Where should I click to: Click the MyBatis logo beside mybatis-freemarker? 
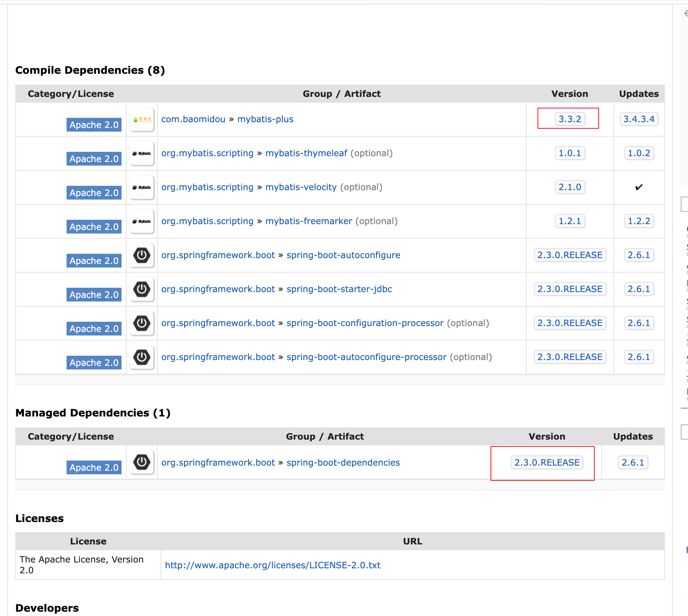click(x=142, y=221)
